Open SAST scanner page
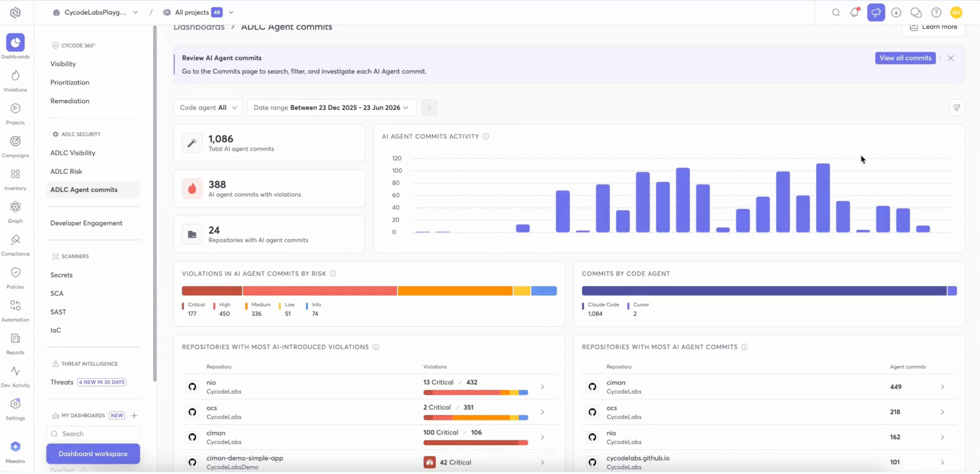980x474 pixels. pyautogui.click(x=58, y=312)
